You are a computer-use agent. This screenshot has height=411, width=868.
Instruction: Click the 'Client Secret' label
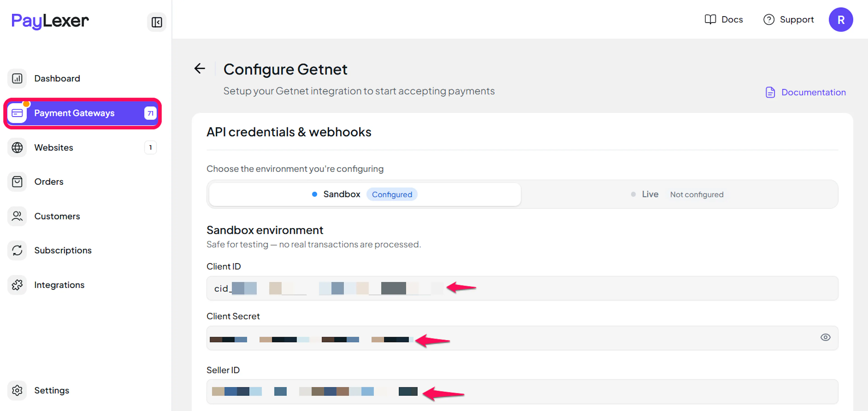[233, 316]
